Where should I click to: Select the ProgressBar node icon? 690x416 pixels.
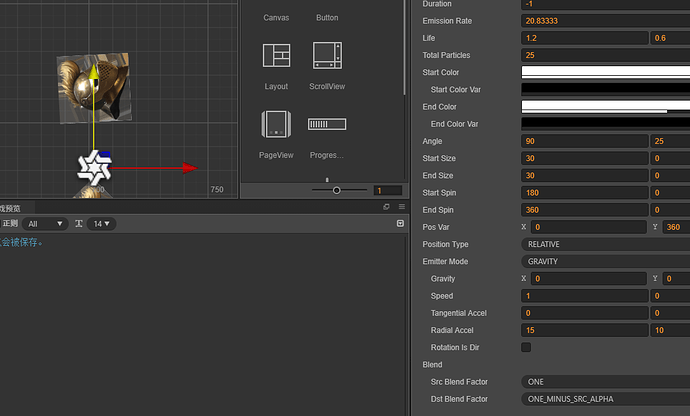(x=327, y=125)
